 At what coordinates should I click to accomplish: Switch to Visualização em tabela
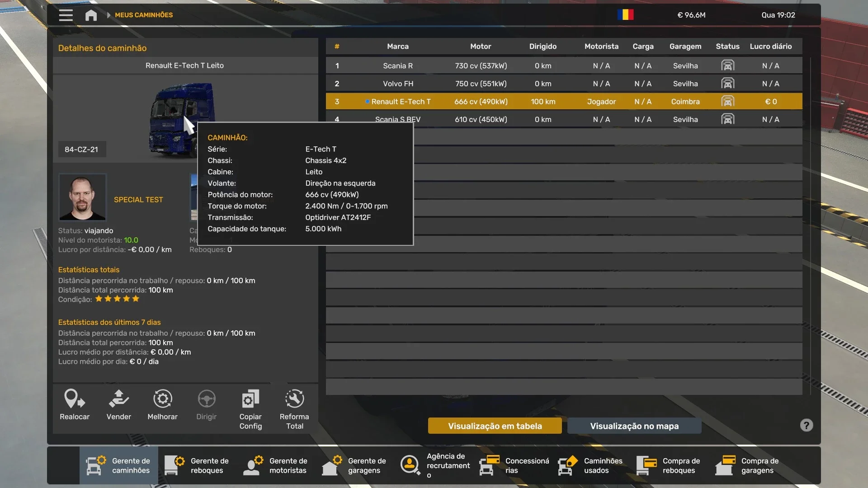495,426
